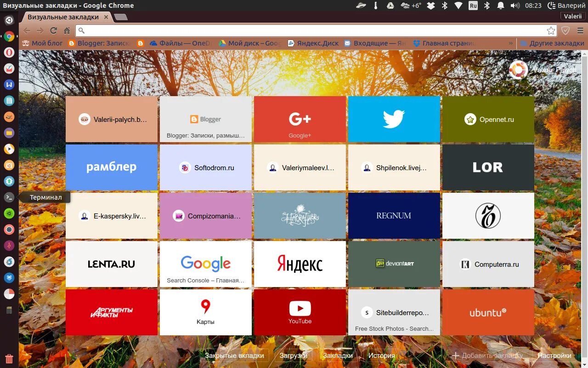Open the Shpilenok.livej... tile

pyautogui.click(x=394, y=167)
